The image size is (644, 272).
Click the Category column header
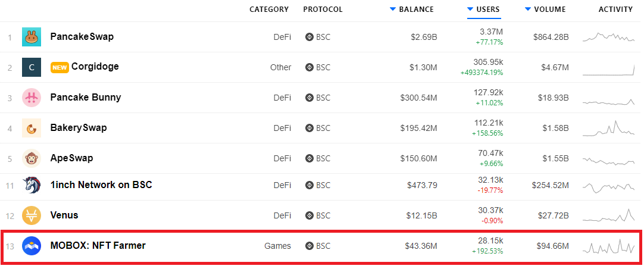tap(269, 10)
